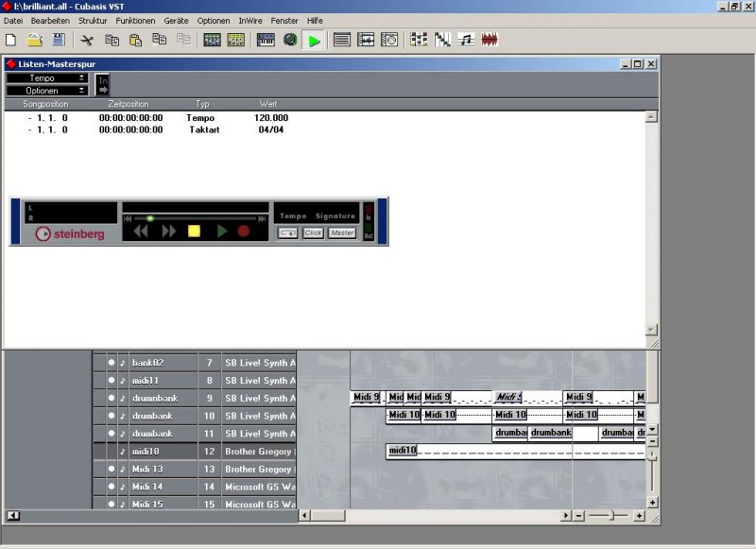The image size is (756, 549).
Task: Toggle mute dot on the drumnbank track 9
Action: click(112, 398)
